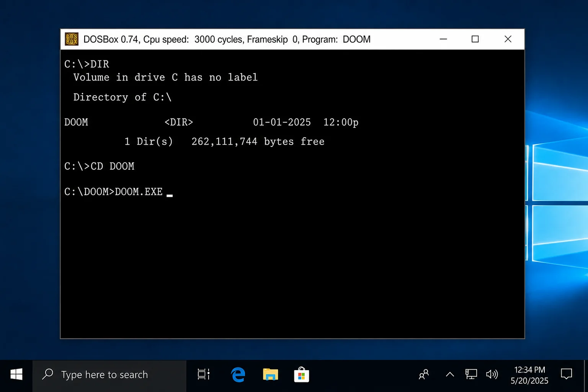Maximize the DOSBox window
Screen dimensions: 588x392
click(x=475, y=39)
